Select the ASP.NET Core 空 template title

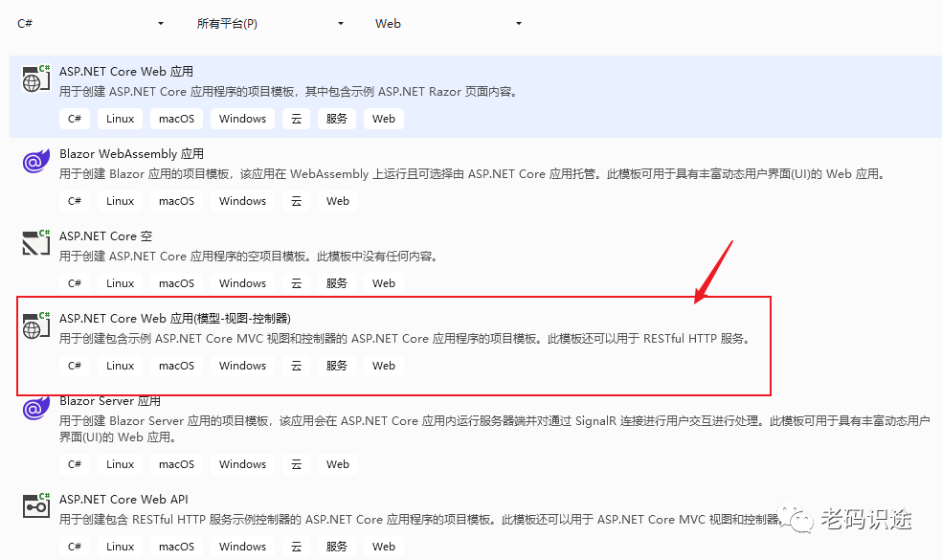[105, 236]
